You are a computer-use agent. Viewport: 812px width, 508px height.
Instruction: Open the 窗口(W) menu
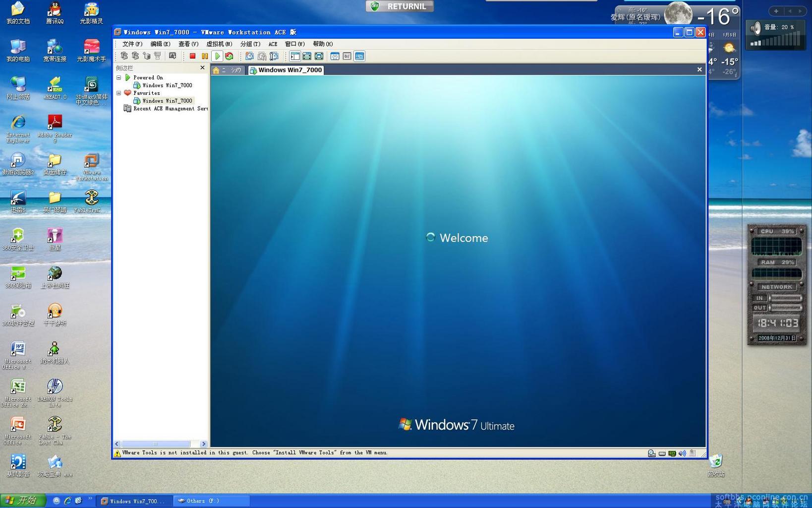coord(295,44)
